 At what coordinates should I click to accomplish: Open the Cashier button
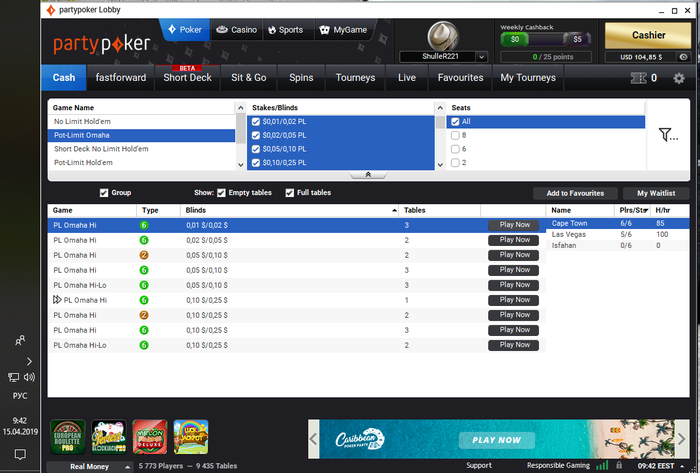coord(648,35)
